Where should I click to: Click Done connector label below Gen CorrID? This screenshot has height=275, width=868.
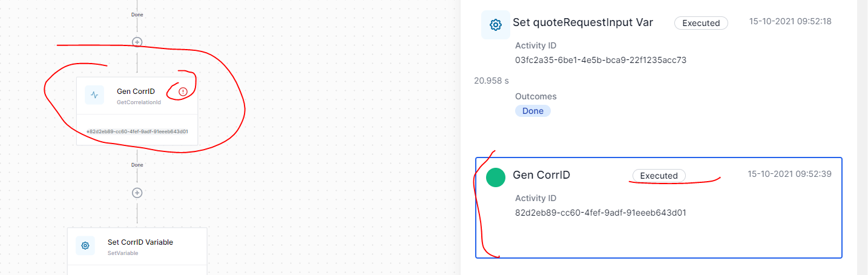137,165
